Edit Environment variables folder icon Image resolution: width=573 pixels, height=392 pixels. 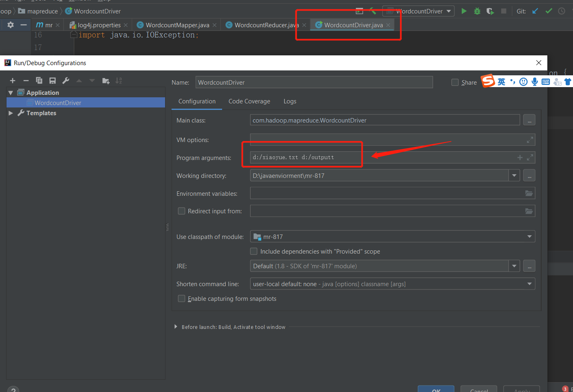tap(529, 193)
